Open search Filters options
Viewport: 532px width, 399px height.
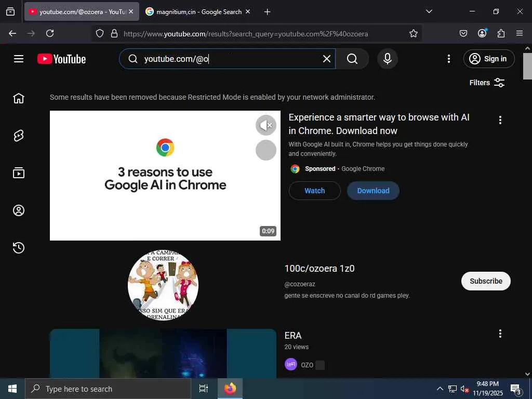point(487,83)
